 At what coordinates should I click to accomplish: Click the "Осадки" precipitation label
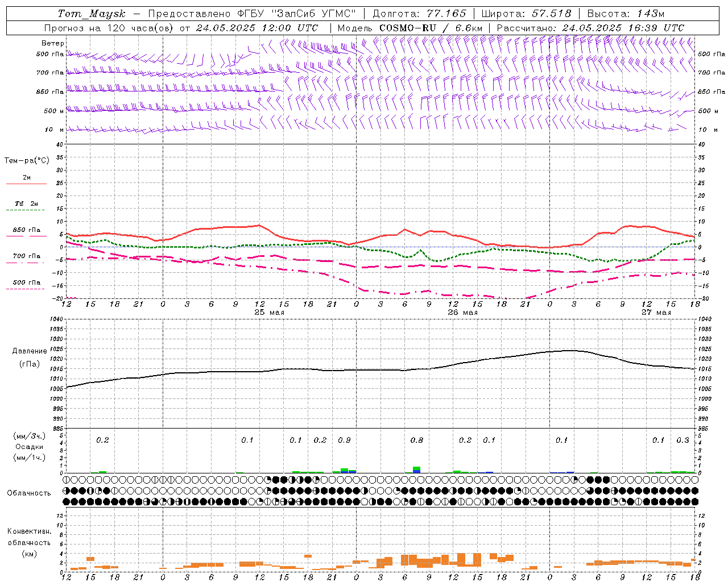[30, 447]
